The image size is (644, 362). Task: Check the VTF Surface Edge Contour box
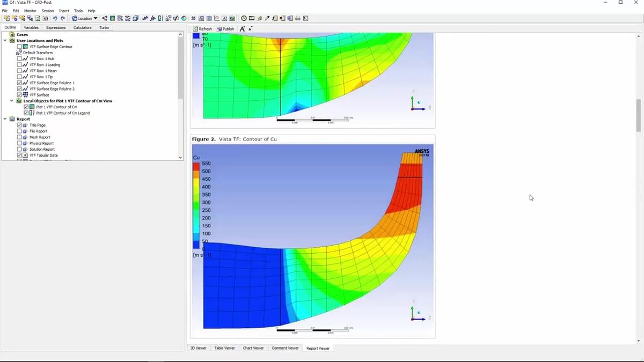click(19, 47)
